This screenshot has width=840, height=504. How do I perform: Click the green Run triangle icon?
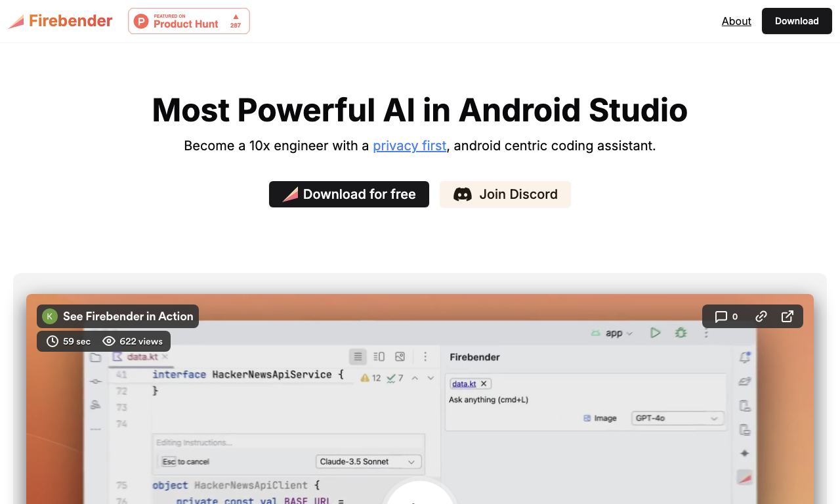(x=655, y=333)
